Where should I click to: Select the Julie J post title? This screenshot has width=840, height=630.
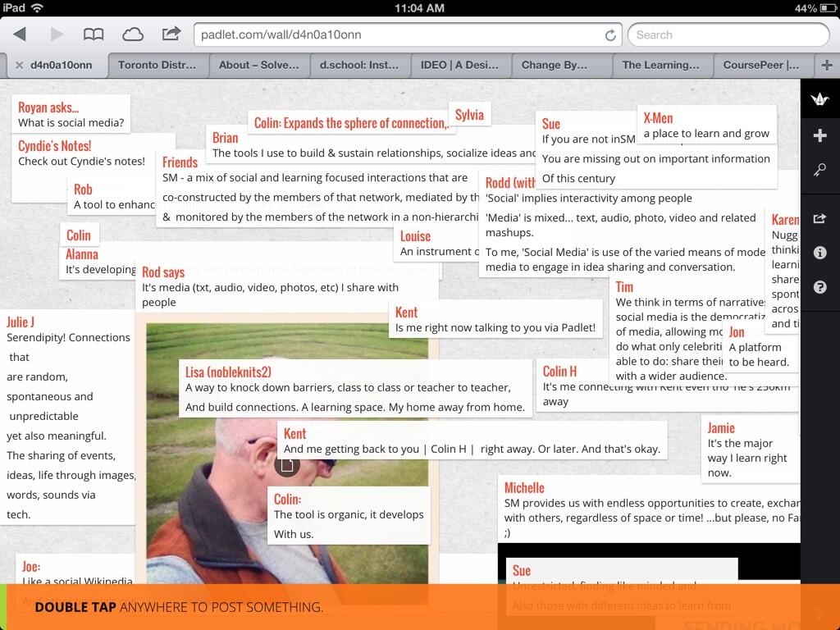point(21,322)
